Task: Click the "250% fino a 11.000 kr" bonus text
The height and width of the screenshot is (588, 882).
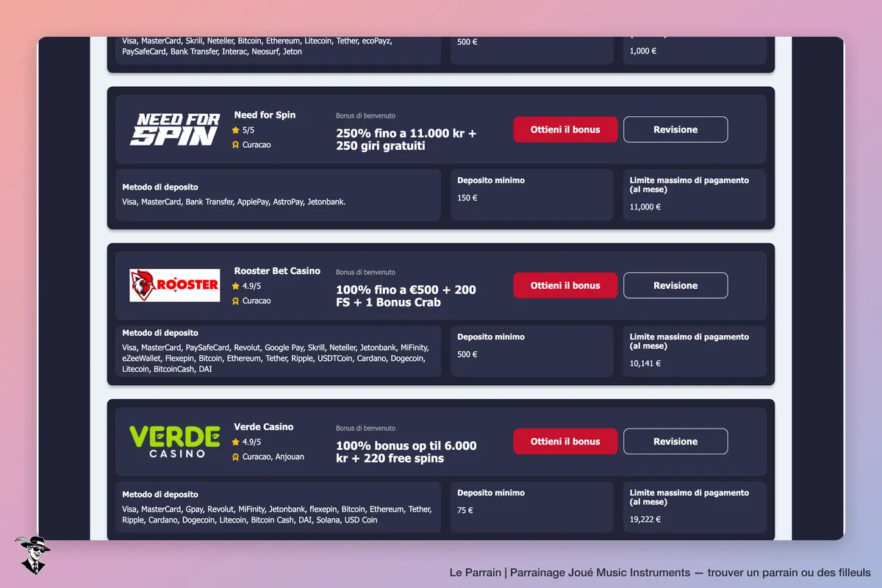Action: click(x=406, y=140)
